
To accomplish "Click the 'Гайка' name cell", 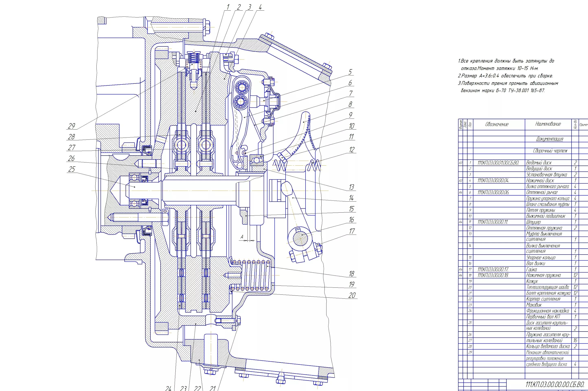I will pyautogui.click(x=532, y=270).
